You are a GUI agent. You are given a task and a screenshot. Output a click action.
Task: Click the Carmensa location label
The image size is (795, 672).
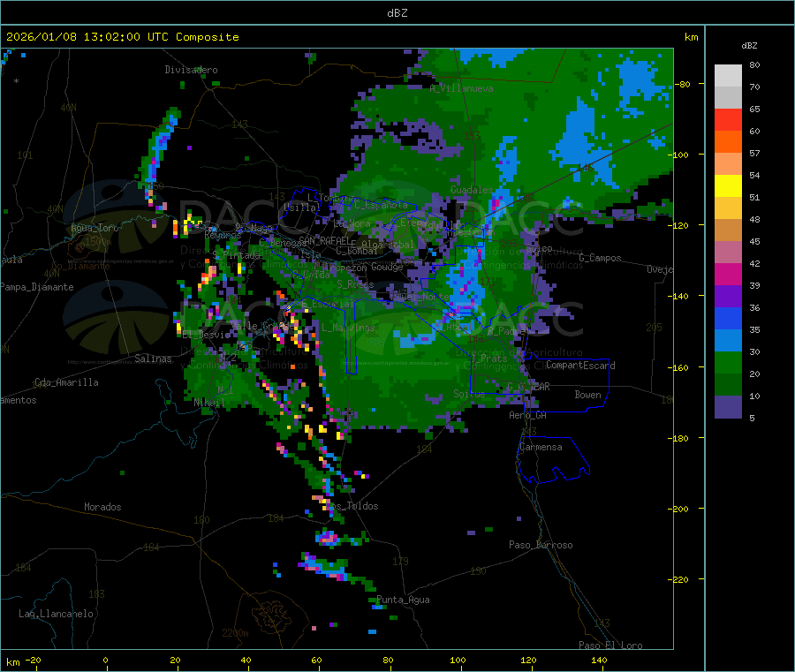click(x=541, y=447)
